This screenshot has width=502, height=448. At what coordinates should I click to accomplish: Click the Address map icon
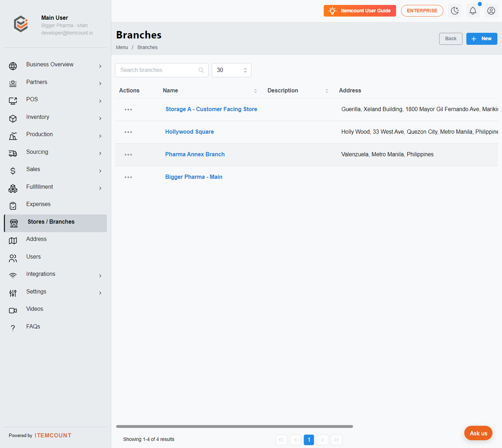pyautogui.click(x=13, y=241)
